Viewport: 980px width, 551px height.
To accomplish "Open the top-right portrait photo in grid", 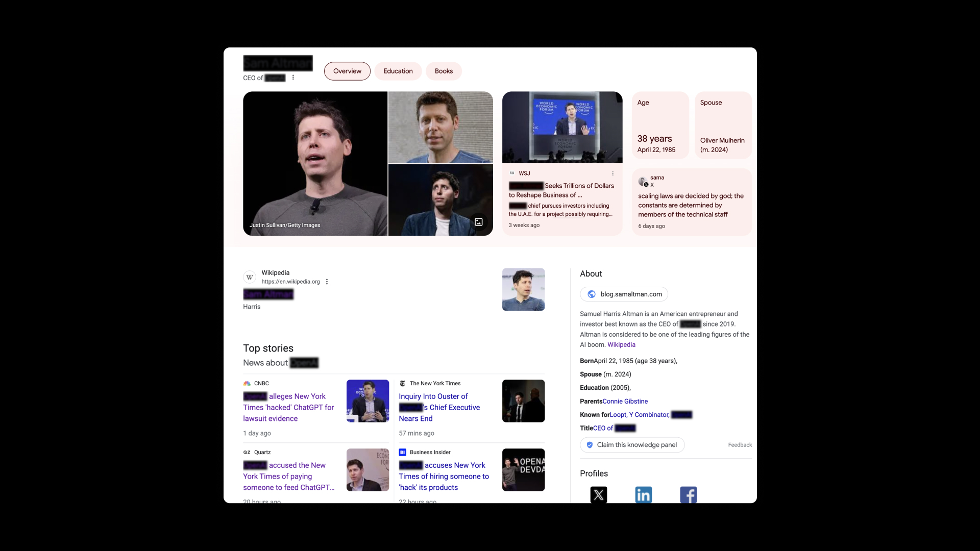I will (440, 128).
